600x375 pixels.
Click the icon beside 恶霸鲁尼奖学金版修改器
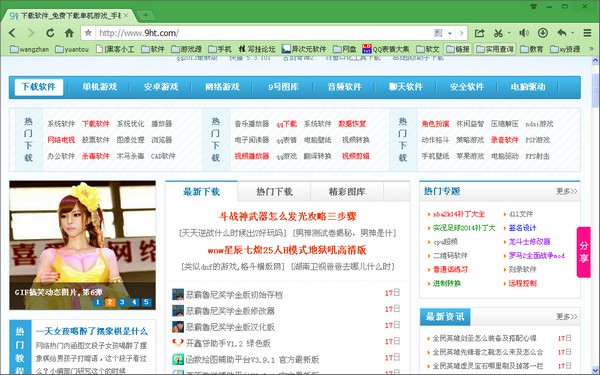click(x=178, y=311)
